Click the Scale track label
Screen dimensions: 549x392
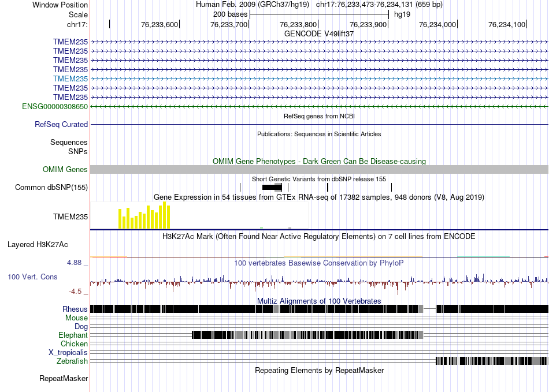point(78,14)
